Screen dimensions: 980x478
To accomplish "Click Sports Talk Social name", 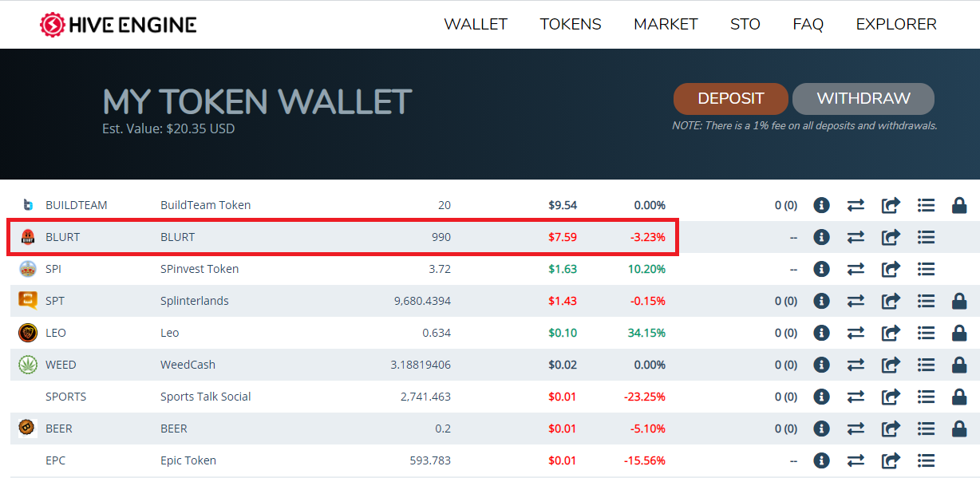I will [x=206, y=397].
